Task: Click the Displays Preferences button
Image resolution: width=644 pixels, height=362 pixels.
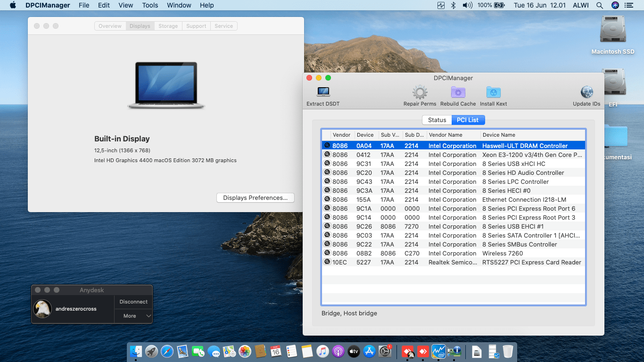Action: (255, 198)
